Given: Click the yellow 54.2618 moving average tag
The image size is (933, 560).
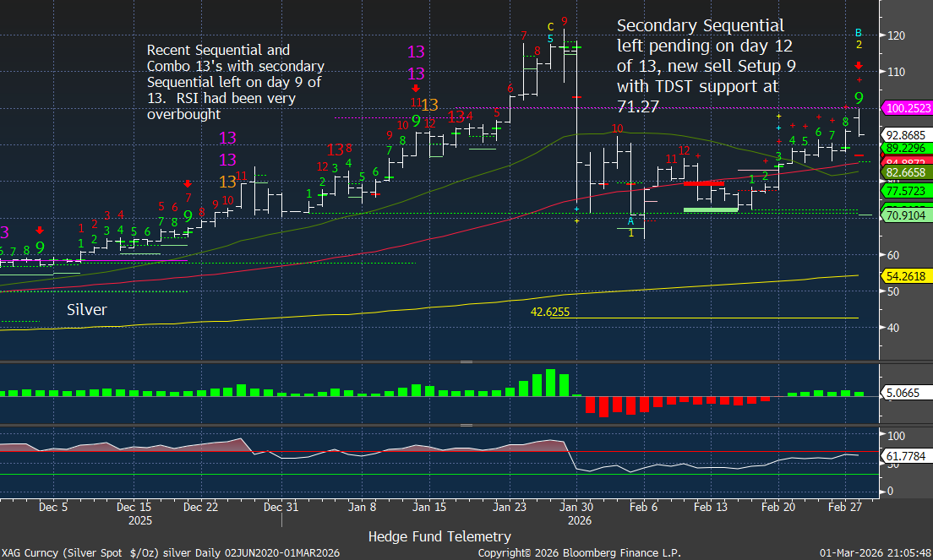Looking at the screenshot, I should 906,276.
